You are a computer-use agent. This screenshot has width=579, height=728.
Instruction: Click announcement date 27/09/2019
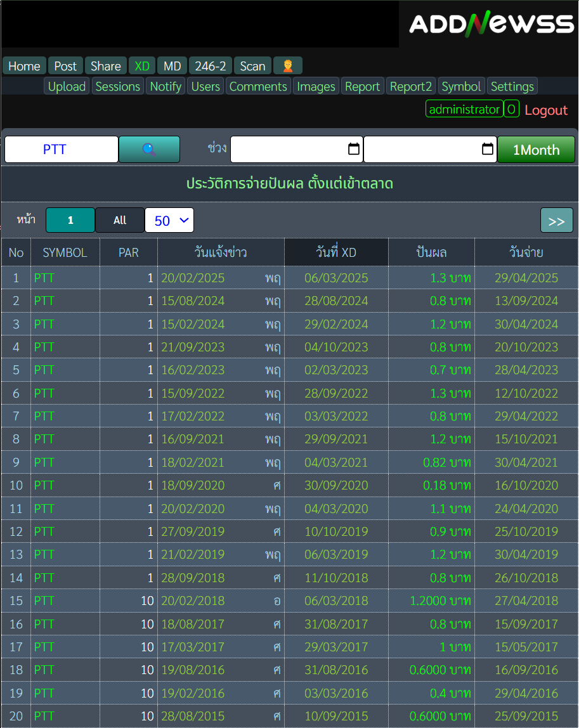pos(193,531)
